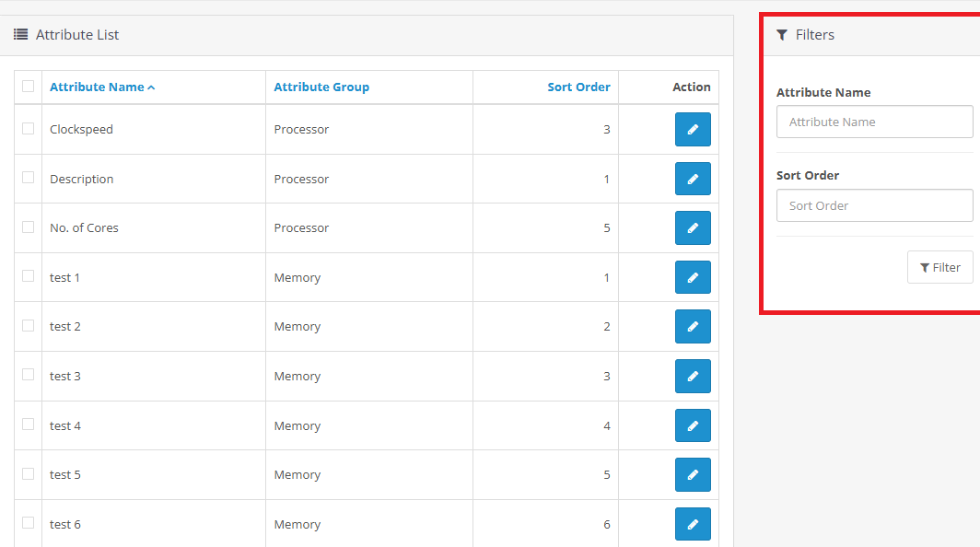The height and width of the screenshot is (547, 980).
Task: Click the Filter button
Action: (939, 268)
